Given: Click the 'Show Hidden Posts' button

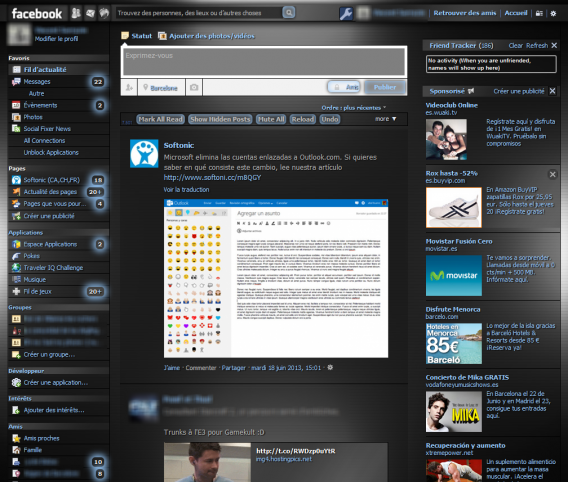Looking at the screenshot, I should coord(220,119).
